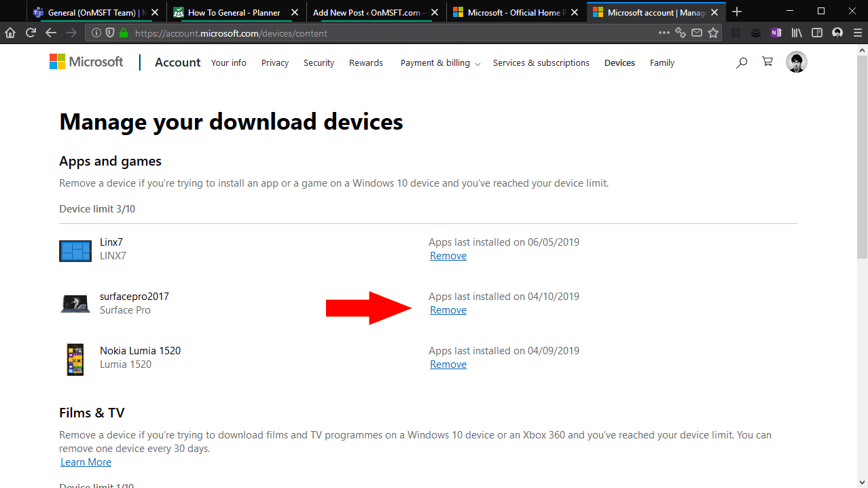Select 'Apps last installed on 04/10/2019' text
The image size is (868, 488).
tap(504, 297)
